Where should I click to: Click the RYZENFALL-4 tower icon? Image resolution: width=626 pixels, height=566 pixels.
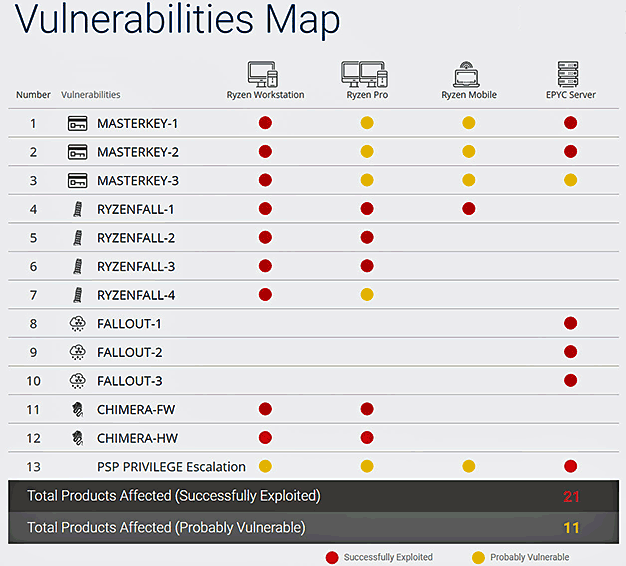78,295
